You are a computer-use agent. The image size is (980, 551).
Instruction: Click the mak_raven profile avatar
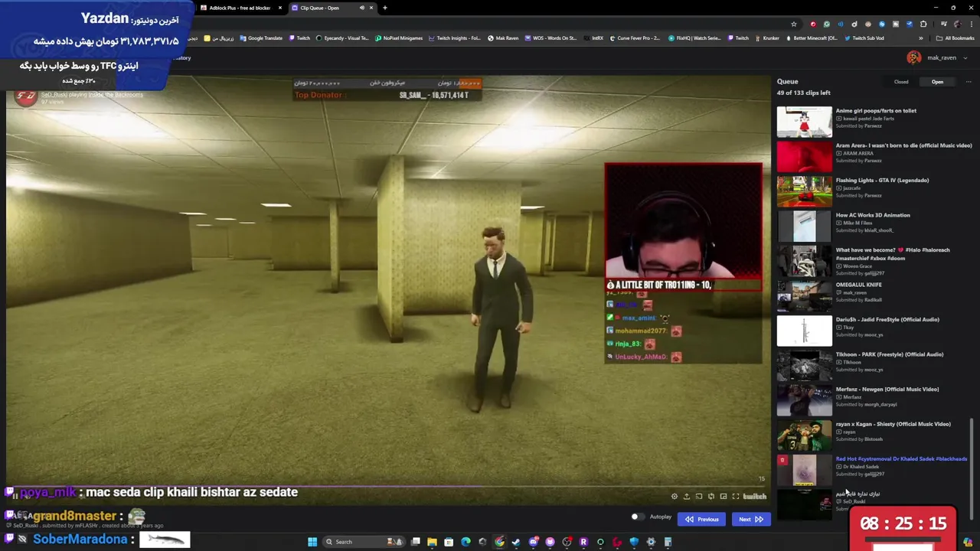914,58
